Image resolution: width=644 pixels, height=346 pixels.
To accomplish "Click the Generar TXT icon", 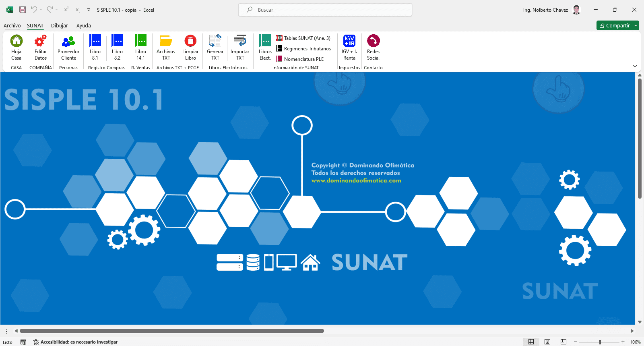I will point(215,41).
